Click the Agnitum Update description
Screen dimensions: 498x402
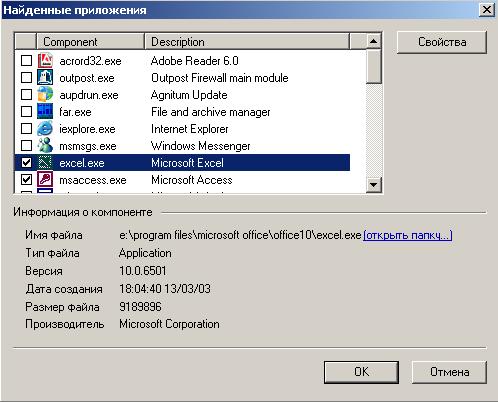189,95
